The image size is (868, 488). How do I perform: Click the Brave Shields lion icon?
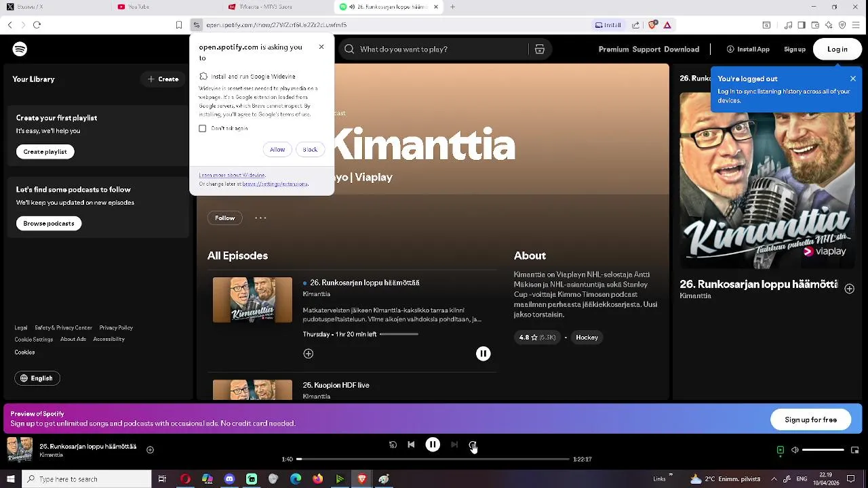(652, 25)
